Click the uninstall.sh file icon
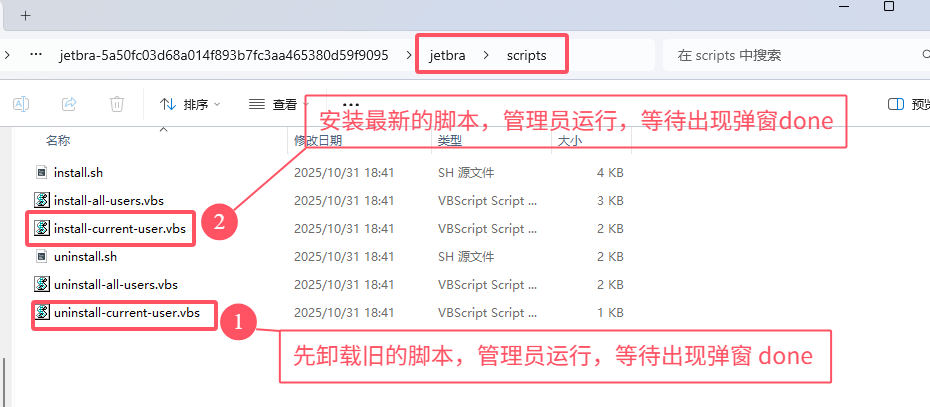 [41, 257]
